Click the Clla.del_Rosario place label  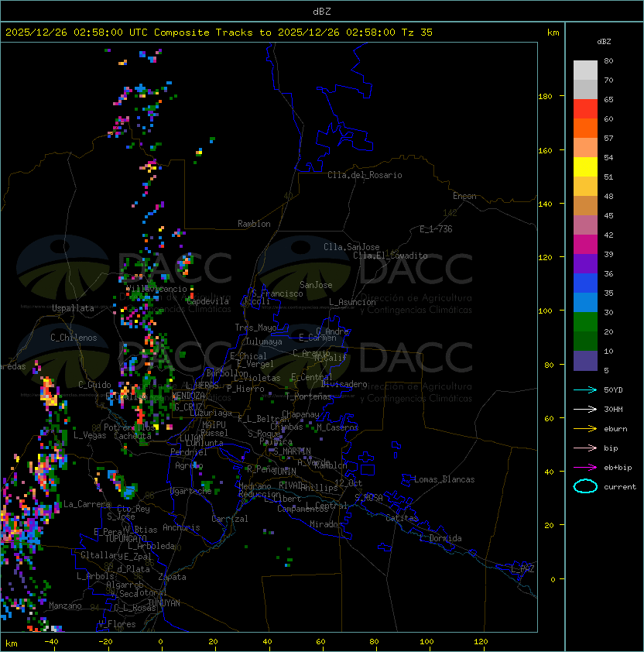coord(365,175)
